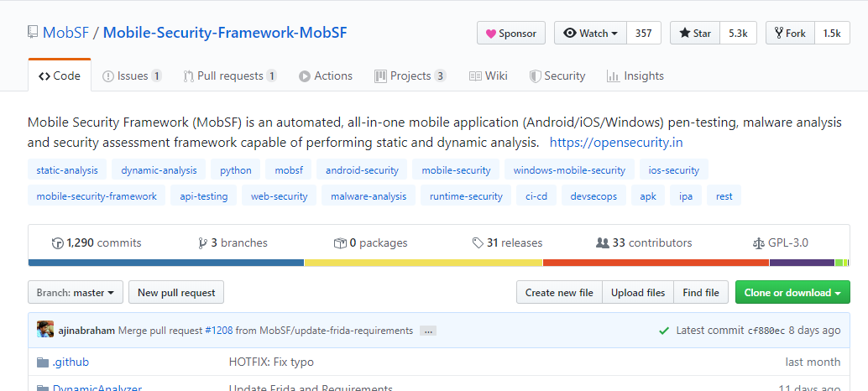Select the static-analysis topic tag
Screen dimensions: 868x391
tap(67, 169)
